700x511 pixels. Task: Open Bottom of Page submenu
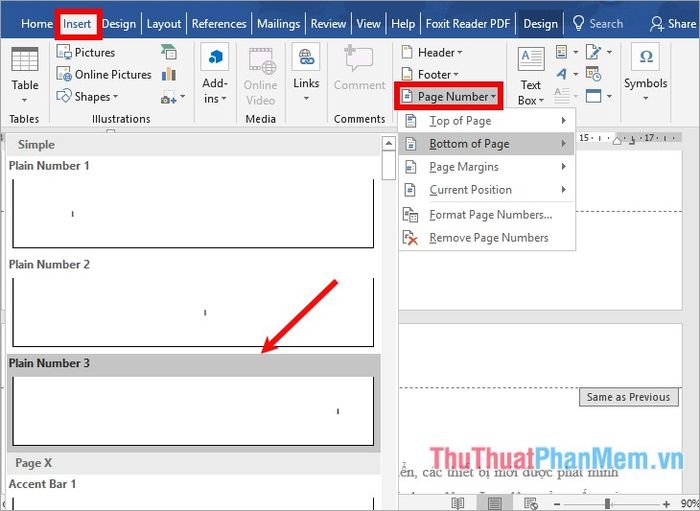pyautogui.click(x=486, y=144)
